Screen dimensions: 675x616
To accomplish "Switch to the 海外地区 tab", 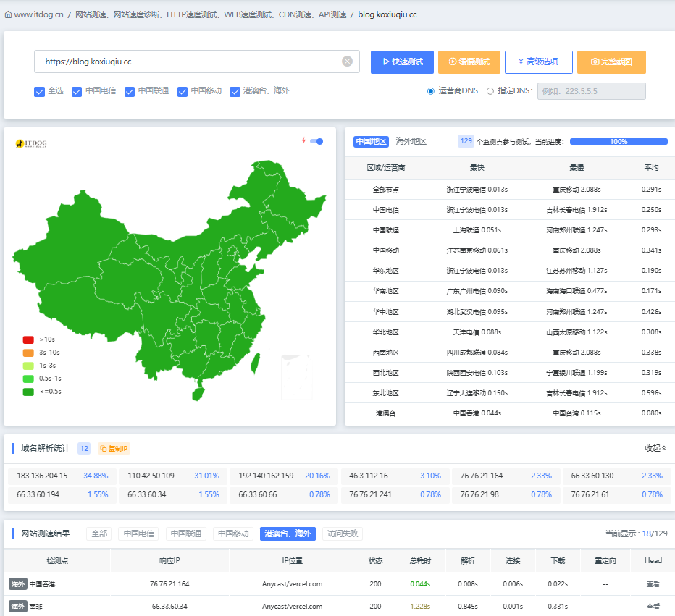I will (x=411, y=141).
